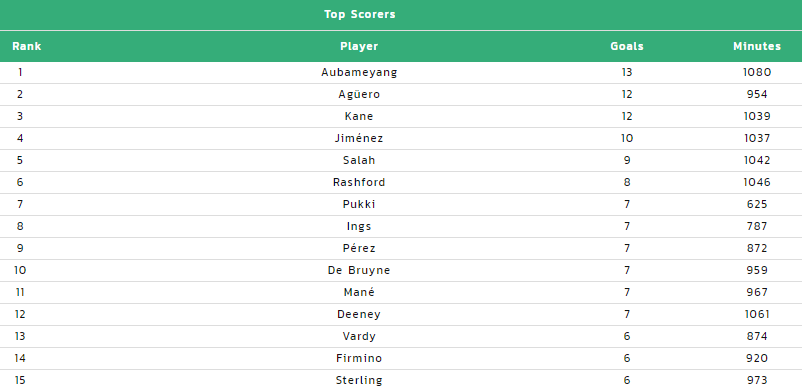The image size is (802, 391).
Task: Click the Player column header
Action: (359, 47)
